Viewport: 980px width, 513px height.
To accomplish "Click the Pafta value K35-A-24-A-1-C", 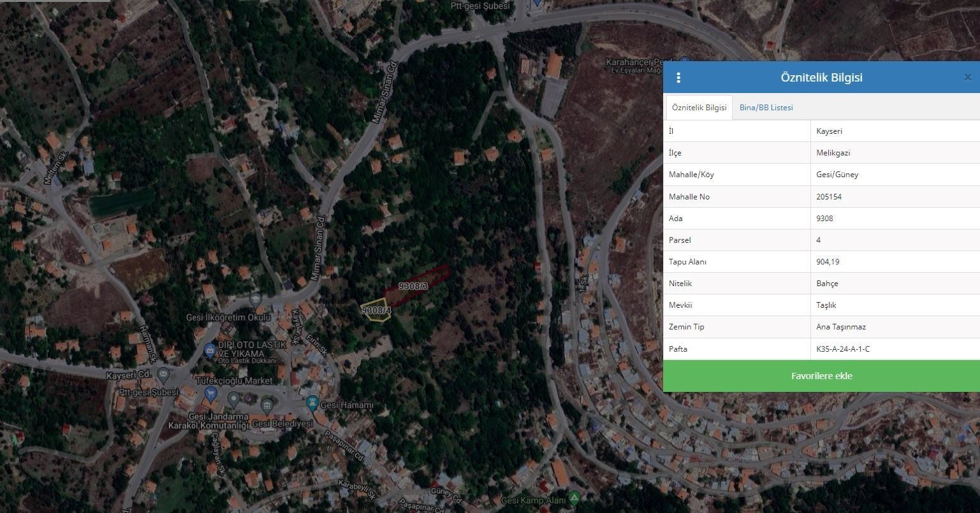I will pos(843,349).
